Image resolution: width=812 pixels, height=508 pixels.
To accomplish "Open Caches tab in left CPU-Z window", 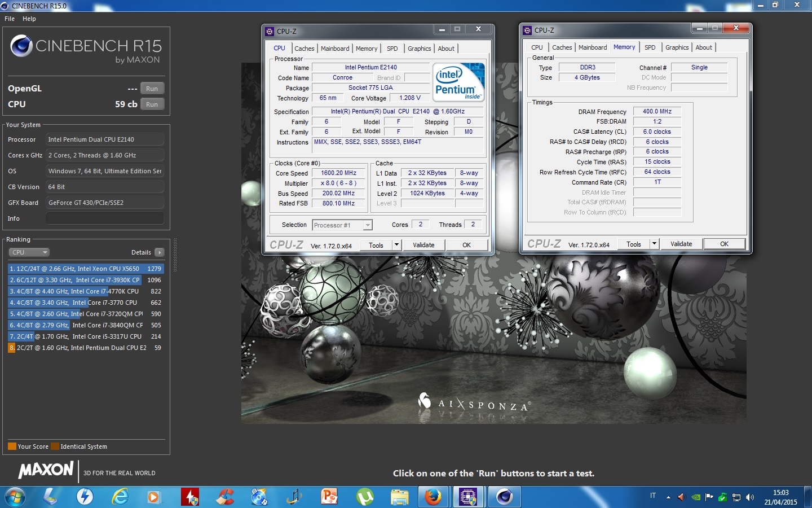I will (x=304, y=49).
